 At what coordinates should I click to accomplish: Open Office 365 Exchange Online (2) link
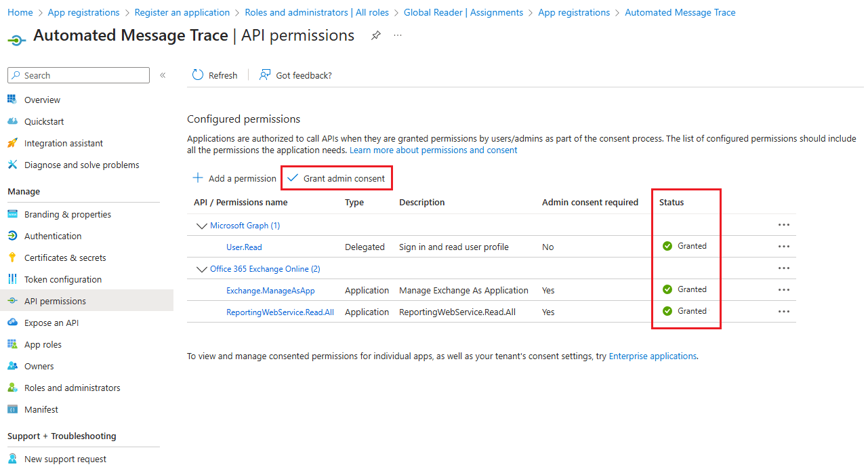pos(265,268)
